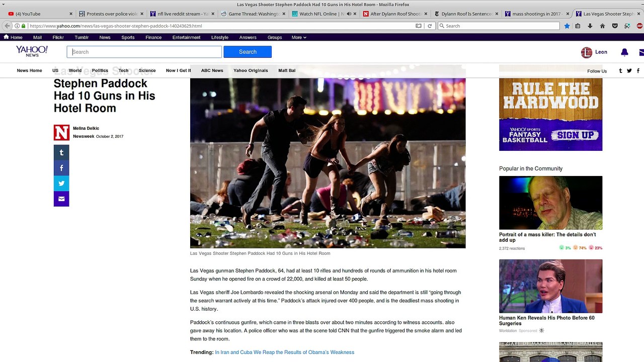Open Groups in Yahoo top bar

coord(275,37)
